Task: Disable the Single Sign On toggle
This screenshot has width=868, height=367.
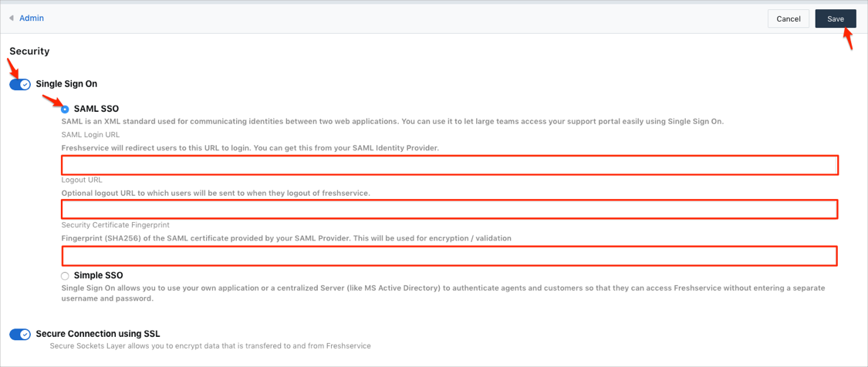Action: point(20,84)
